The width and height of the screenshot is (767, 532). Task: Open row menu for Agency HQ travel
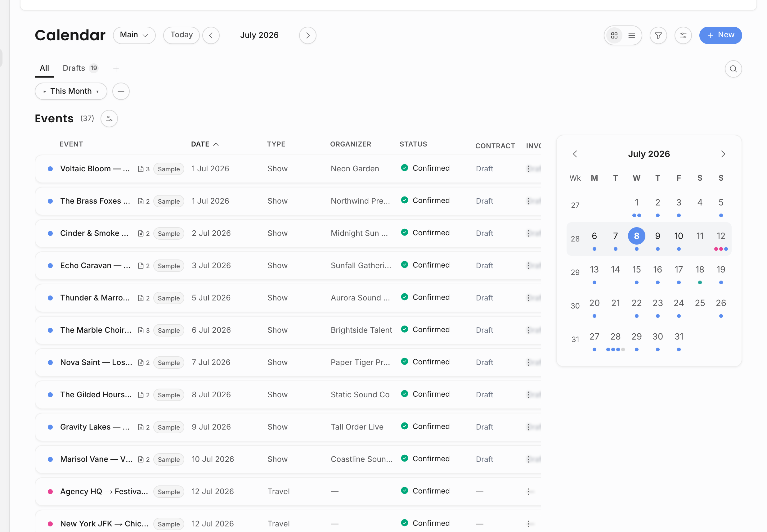(528, 492)
